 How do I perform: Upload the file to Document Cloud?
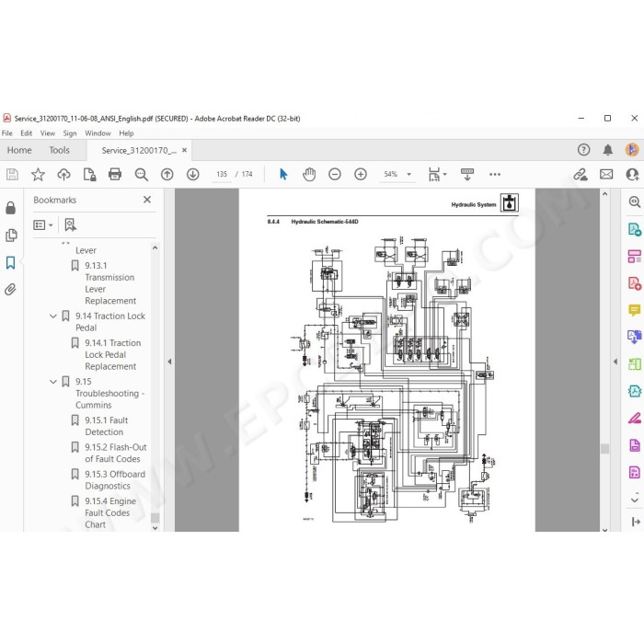63,175
